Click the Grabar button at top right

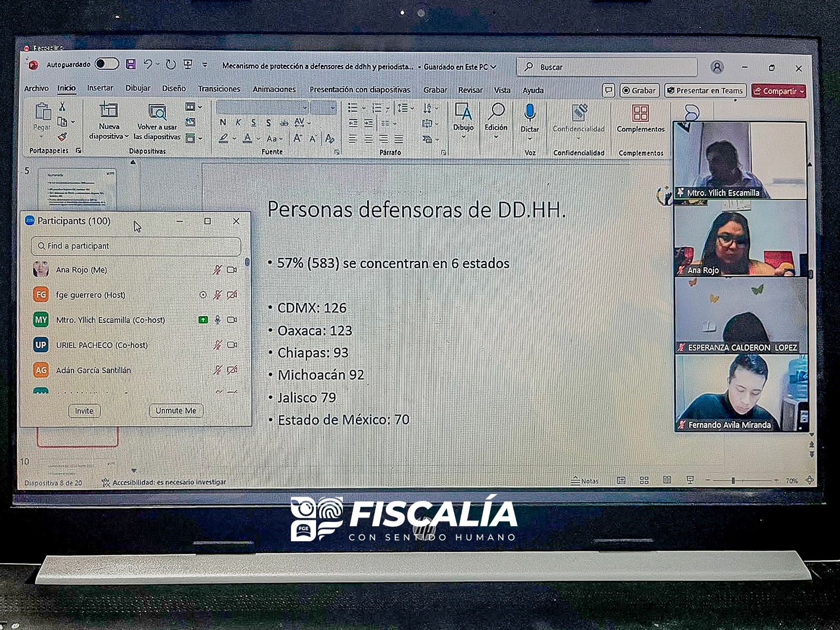(x=639, y=91)
